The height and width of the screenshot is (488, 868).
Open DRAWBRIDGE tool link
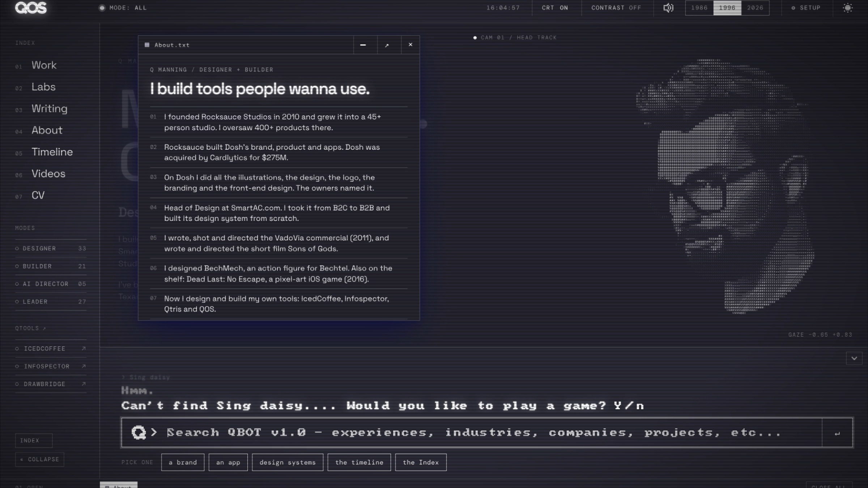(51, 384)
